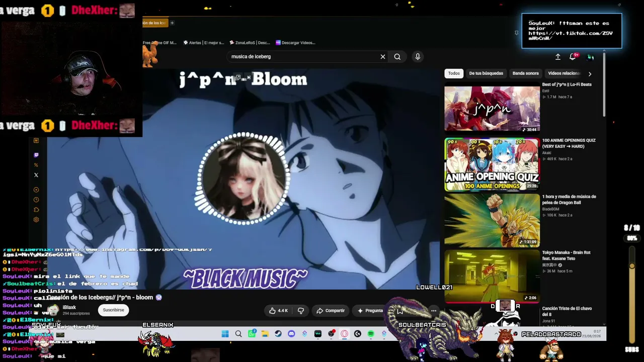
Task: Open YouTube notifications bell
Action: (573, 57)
